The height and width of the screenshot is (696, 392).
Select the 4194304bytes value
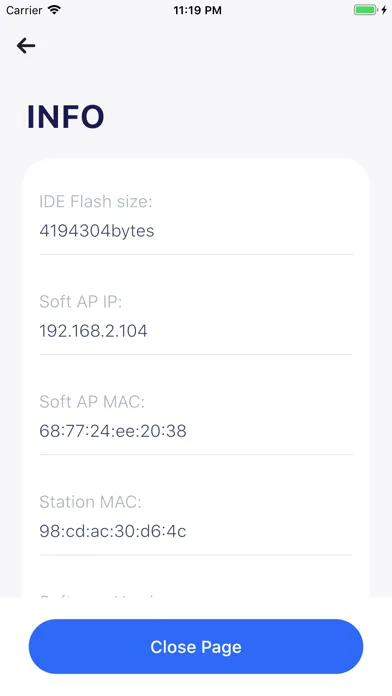pyautogui.click(x=97, y=231)
